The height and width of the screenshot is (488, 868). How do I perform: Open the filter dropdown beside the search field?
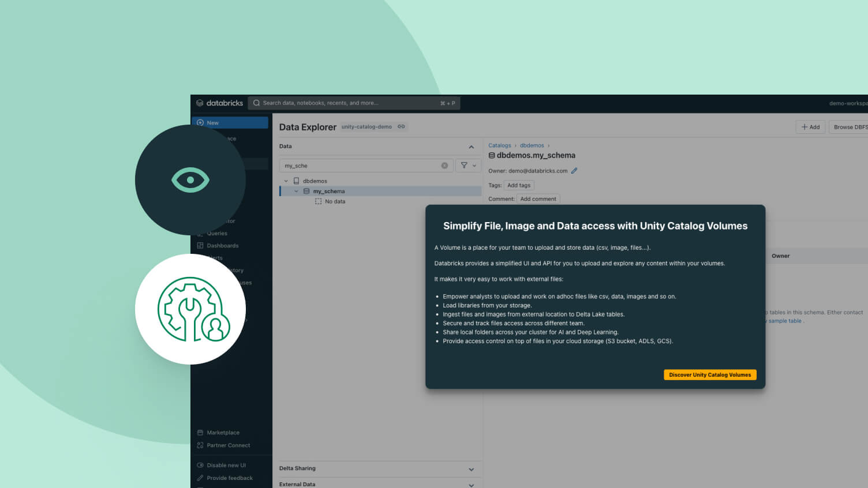(x=468, y=166)
